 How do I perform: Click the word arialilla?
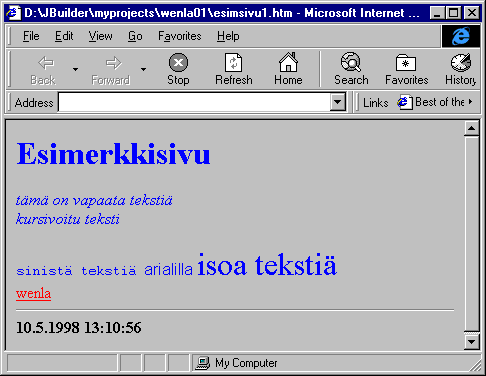coord(168,269)
